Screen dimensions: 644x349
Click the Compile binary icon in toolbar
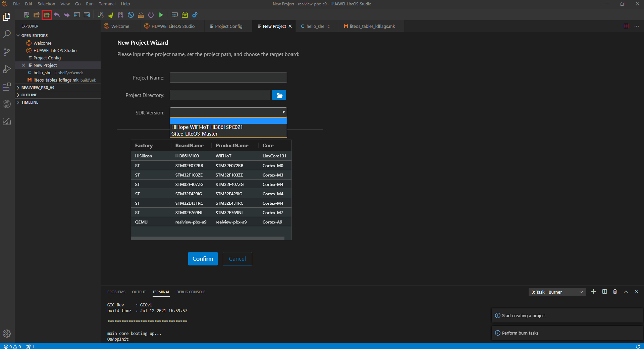click(x=101, y=15)
